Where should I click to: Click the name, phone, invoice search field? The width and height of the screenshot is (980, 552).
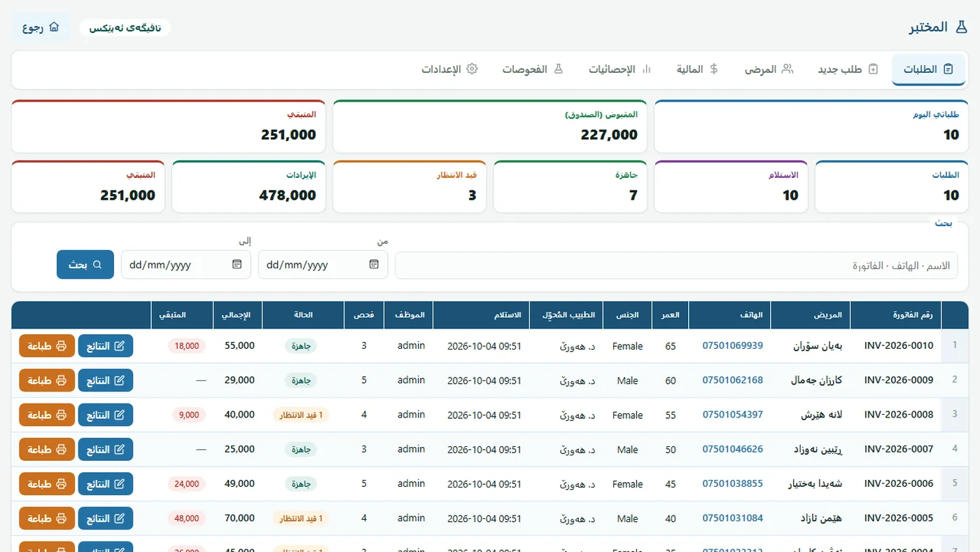676,265
